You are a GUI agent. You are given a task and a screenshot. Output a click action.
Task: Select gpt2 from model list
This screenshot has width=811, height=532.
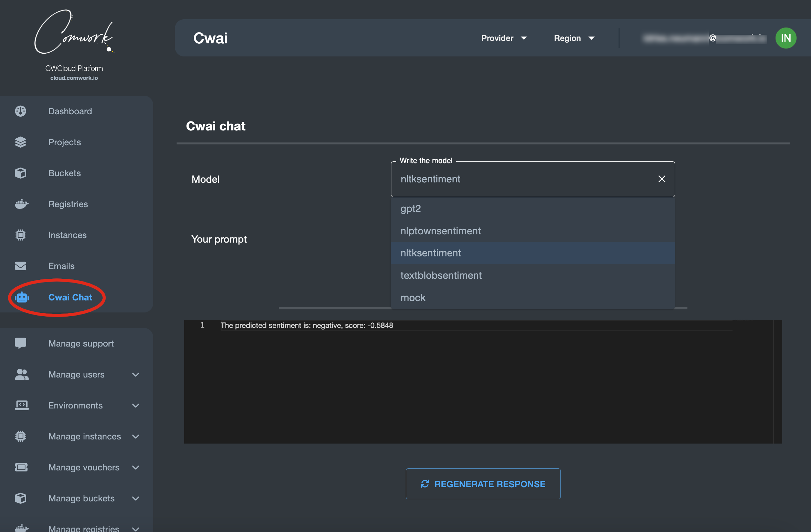[x=533, y=209]
